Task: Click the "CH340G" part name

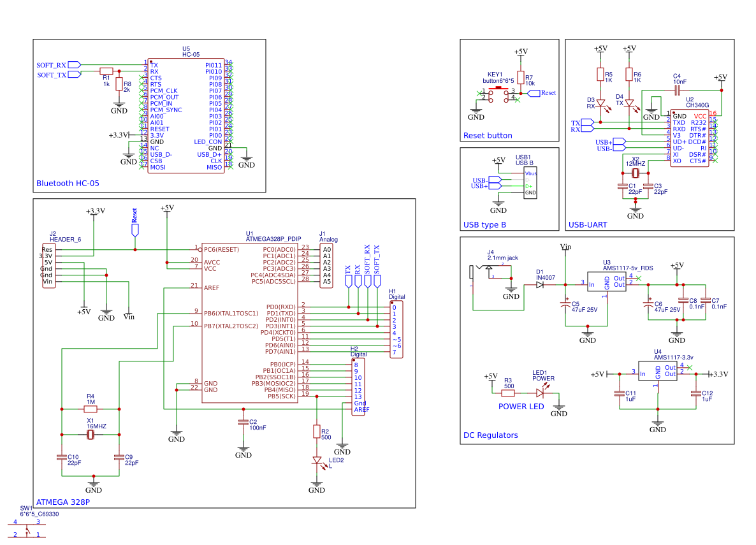Action: [x=697, y=105]
